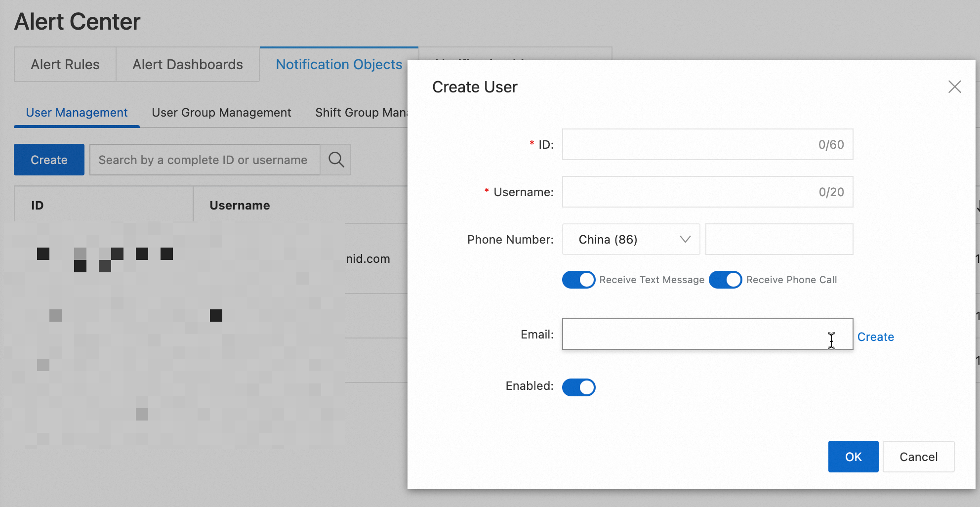Open Shift Group Management sub-tab
The height and width of the screenshot is (507, 980).
coord(361,113)
